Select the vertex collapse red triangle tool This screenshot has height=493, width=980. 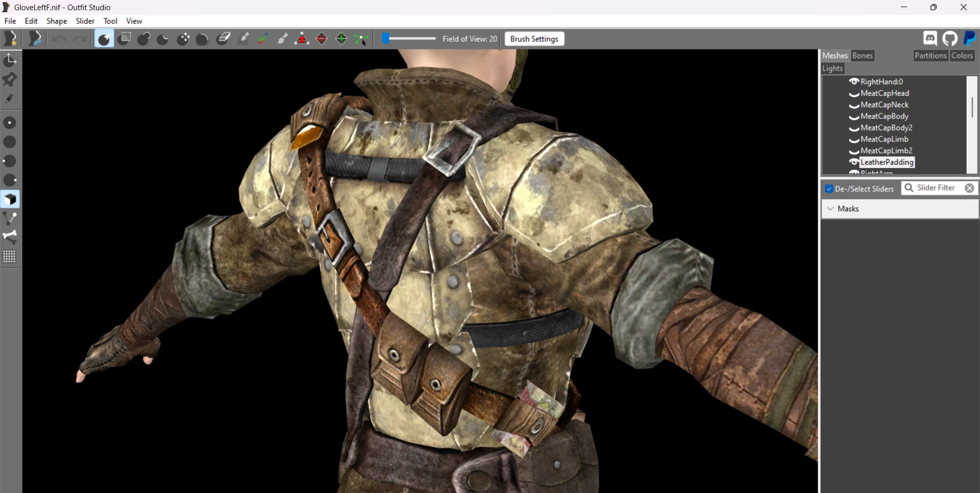coord(302,39)
